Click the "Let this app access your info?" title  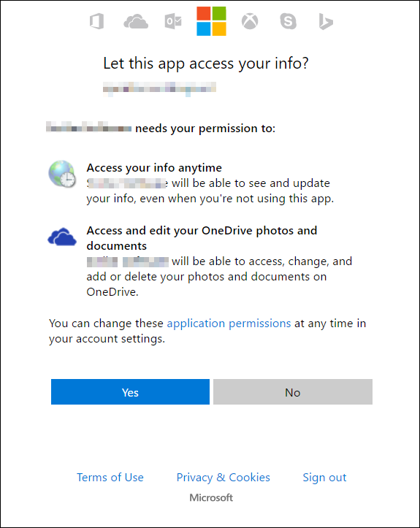pos(206,64)
